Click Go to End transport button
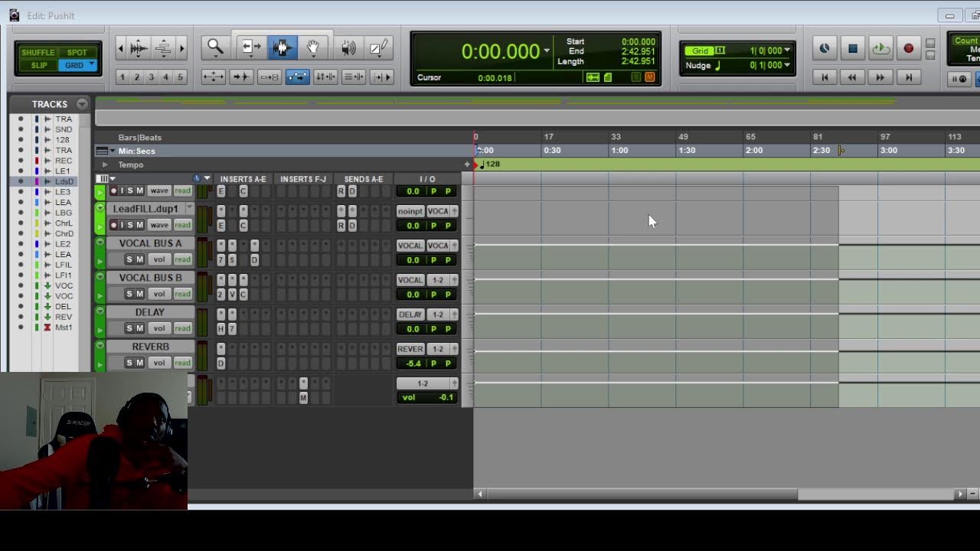 click(908, 77)
